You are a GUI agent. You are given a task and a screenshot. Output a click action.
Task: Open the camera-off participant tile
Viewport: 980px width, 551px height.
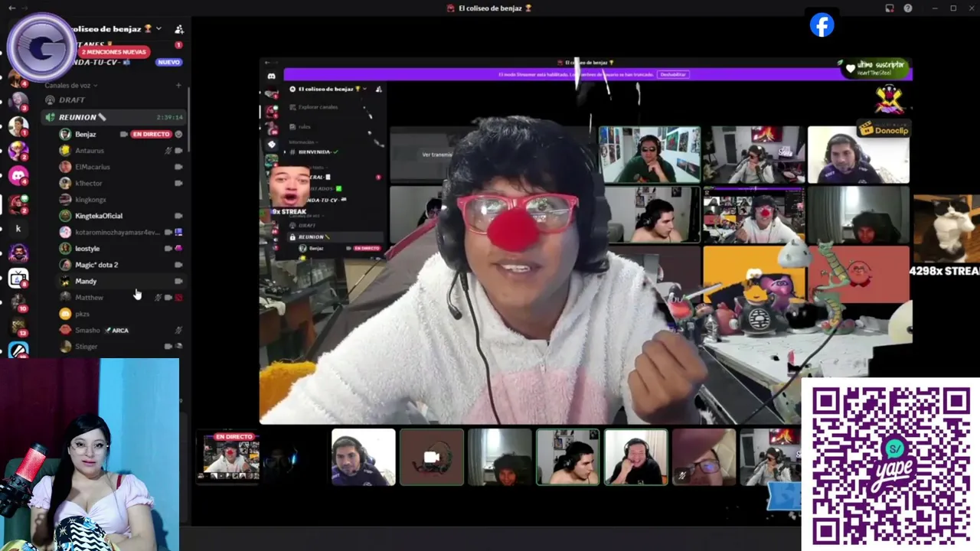(x=432, y=457)
